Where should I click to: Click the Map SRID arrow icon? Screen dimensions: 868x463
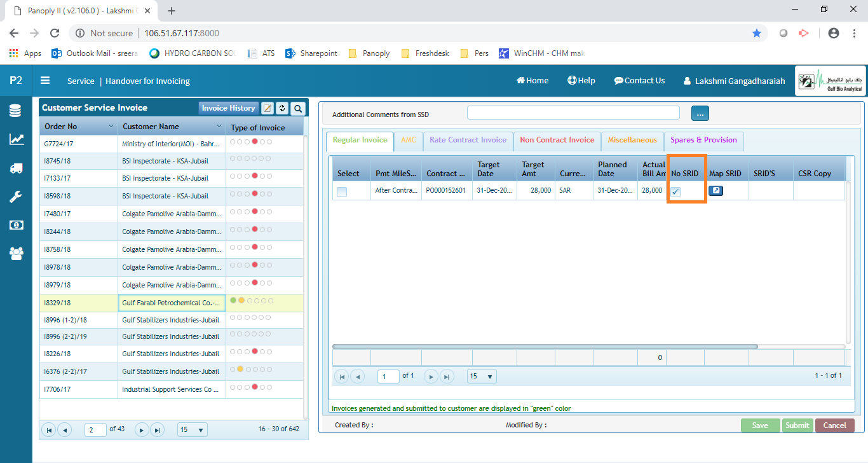pos(715,190)
